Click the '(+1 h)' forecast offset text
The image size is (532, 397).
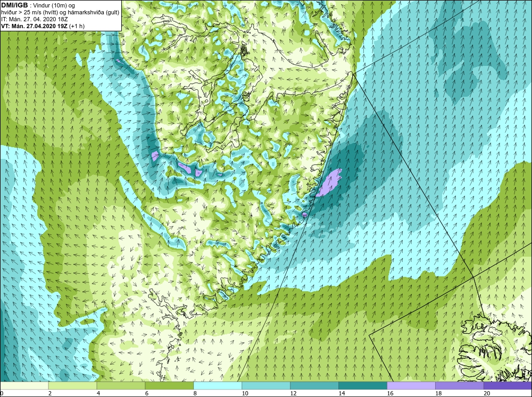77,26
